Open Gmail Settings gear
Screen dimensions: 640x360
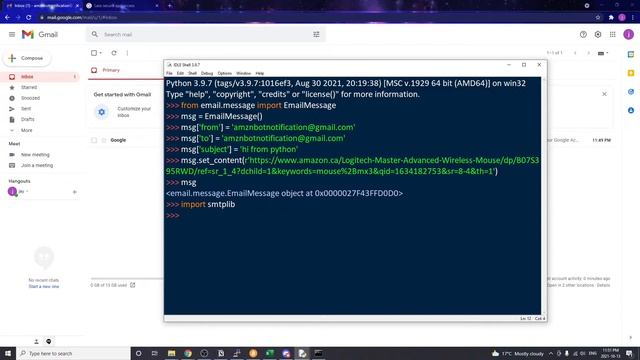[x=598, y=35]
